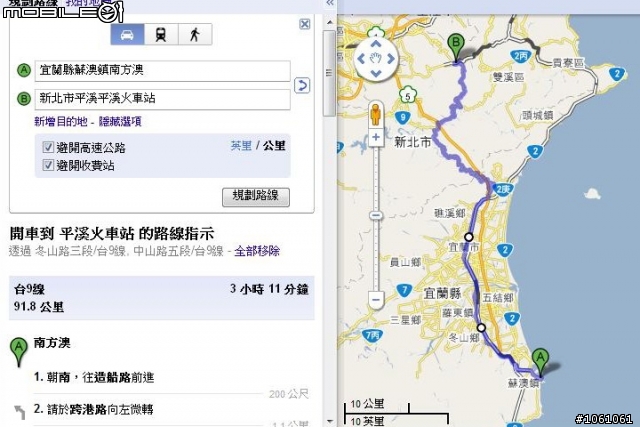Image resolution: width=640 pixels, height=427 pixels.
Task: Click the destination B input field
Action: [x=162, y=99]
